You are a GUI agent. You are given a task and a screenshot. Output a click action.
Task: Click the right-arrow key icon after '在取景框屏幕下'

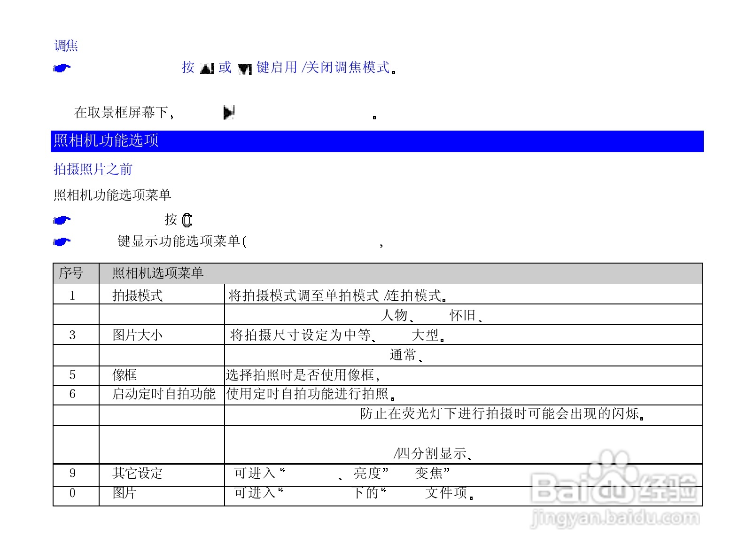click(x=229, y=113)
